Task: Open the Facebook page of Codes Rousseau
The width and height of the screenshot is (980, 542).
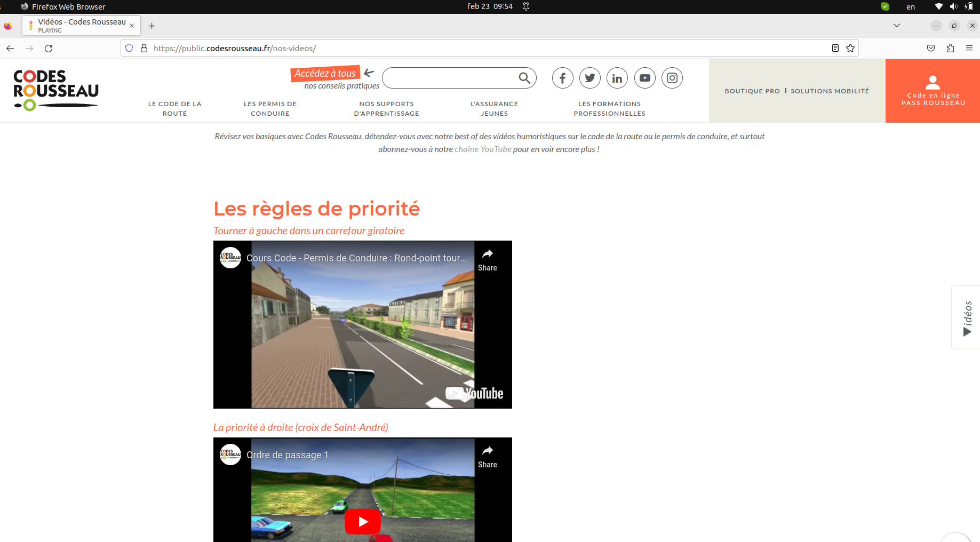Action: (x=562, y=78)
